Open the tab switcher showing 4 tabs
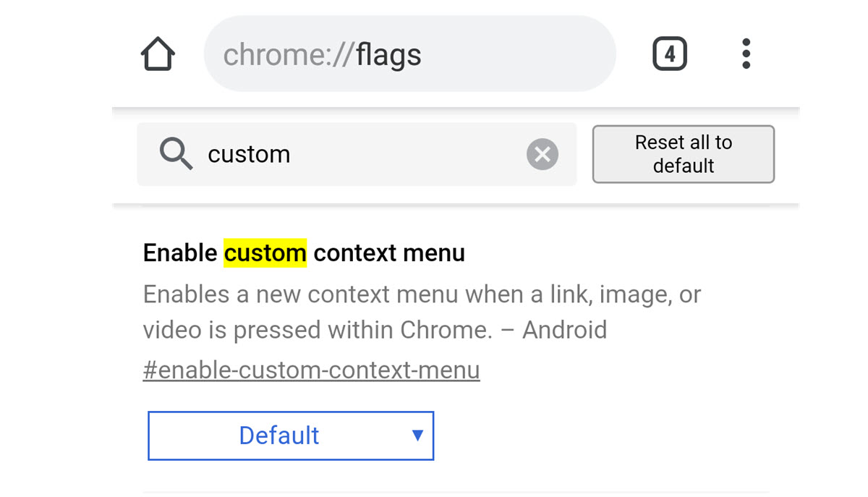This screenshot has height=497, width=868. click(669, 54)
